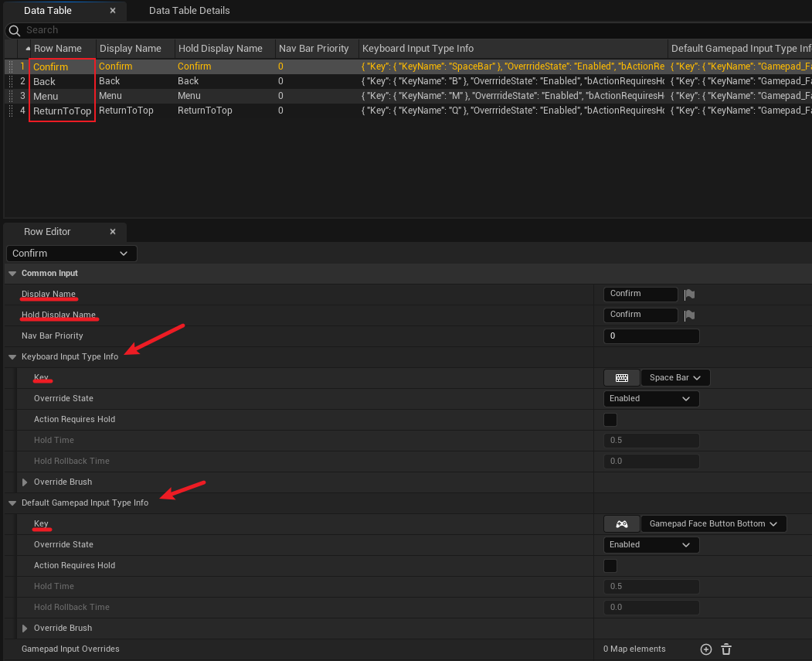
Task: Click the ReturnToTop row's keyboard info cell
Action: pyautogui.click(x=513, y=111)
